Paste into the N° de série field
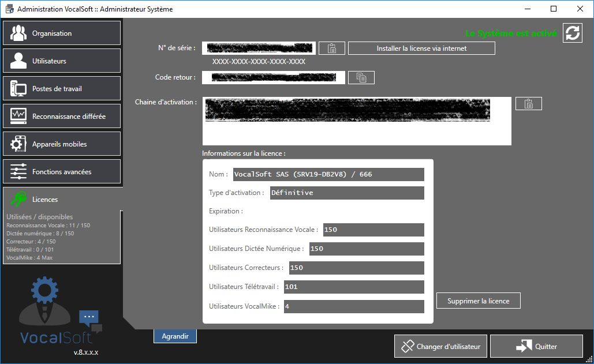Viewport: 594px width, 364px height. [x=332, y=48]
